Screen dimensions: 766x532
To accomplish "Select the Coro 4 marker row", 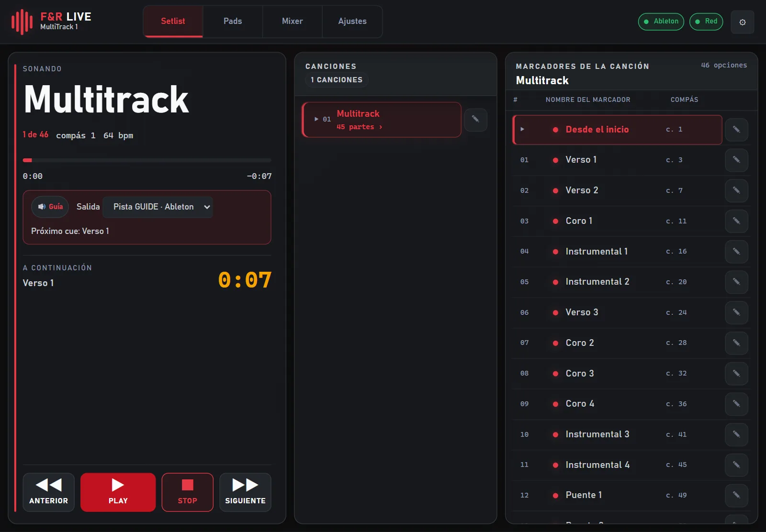I will (617, 404).
